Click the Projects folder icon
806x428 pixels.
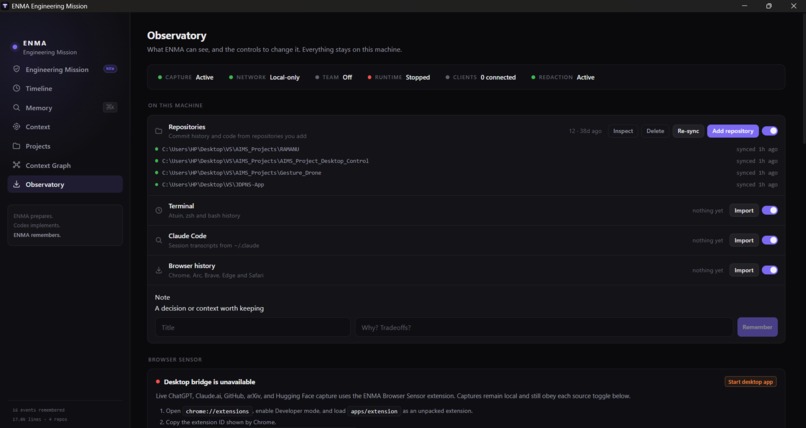(x=16, y=146)
